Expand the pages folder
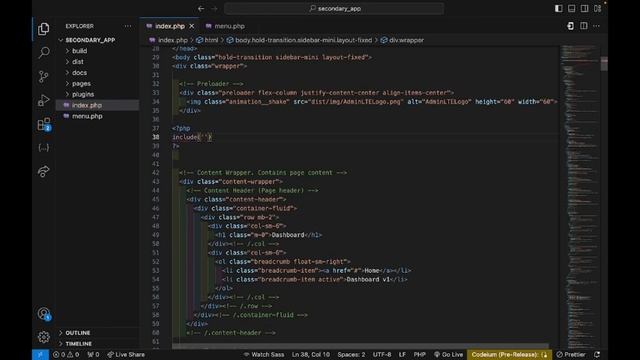 coord(81,84)
